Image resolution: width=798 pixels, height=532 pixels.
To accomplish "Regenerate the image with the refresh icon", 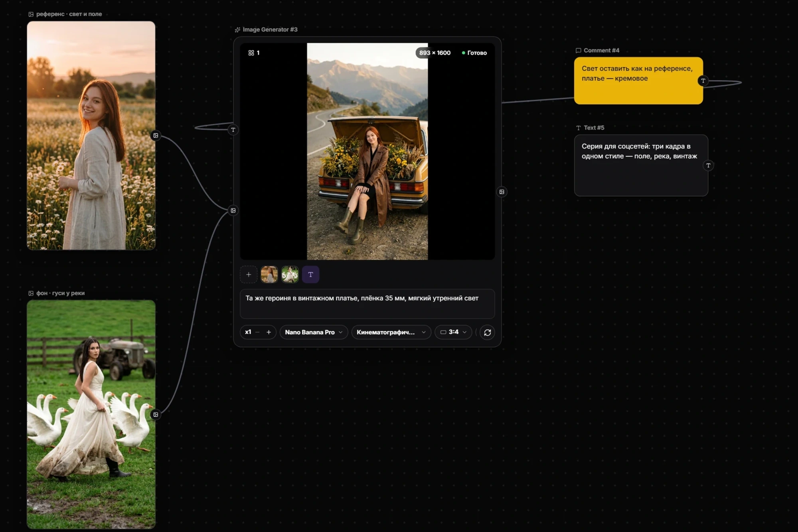I will 487,332.
